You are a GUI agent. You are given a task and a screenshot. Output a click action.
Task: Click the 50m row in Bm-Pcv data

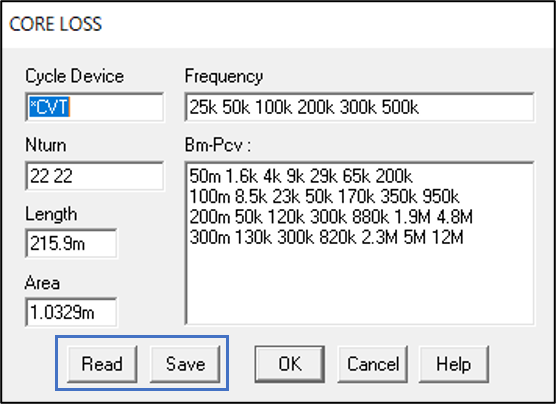pos(301,176)
